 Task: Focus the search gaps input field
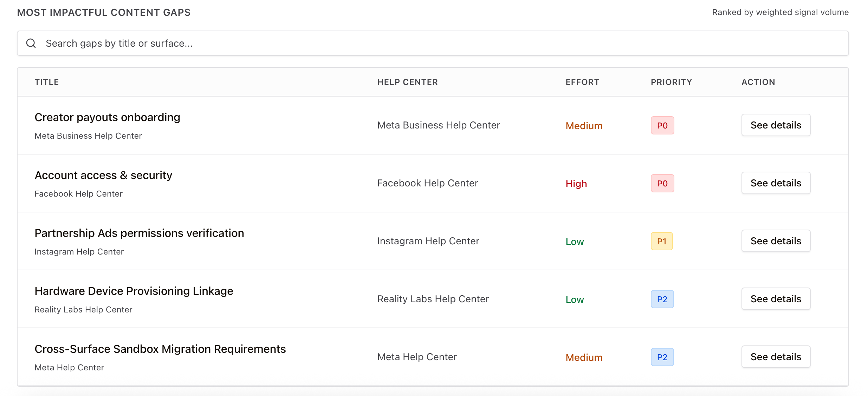[x=433, y=43]
